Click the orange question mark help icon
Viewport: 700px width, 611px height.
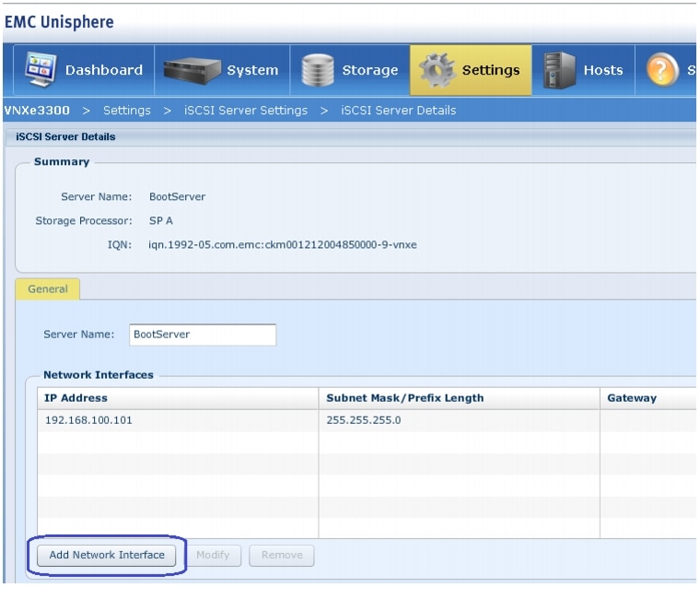(x=662, y=70)
